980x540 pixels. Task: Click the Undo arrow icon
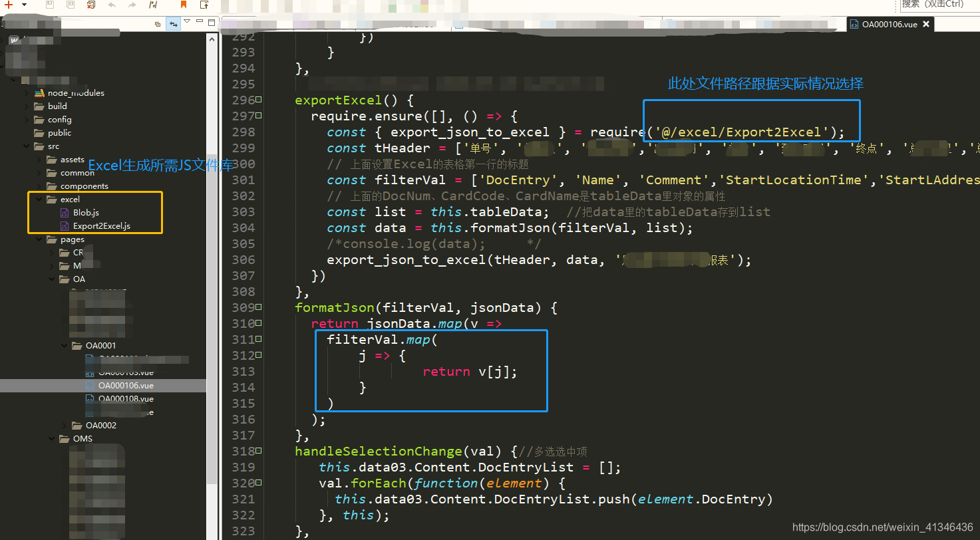click(111, 4)
